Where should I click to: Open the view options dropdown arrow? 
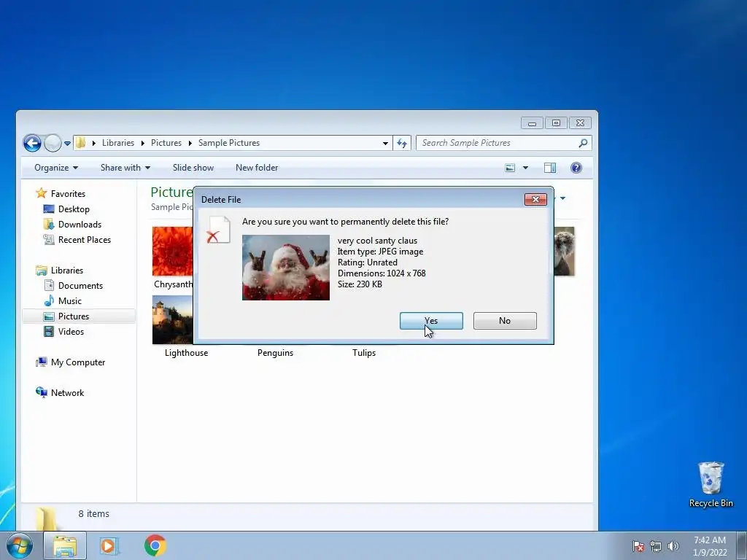coord(525,168)
